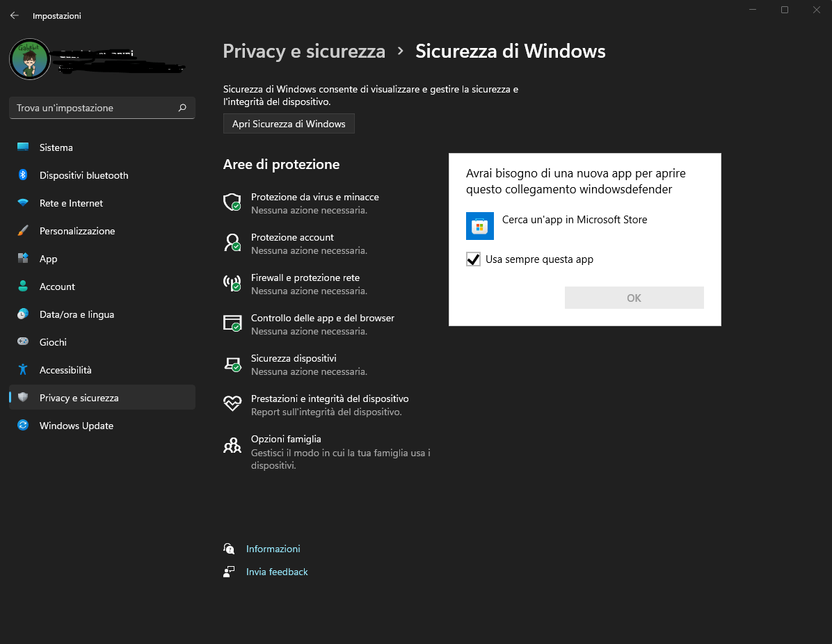Click the Protezione account person icon
This screenshot has height=644, width=832.
click(232, 243)
